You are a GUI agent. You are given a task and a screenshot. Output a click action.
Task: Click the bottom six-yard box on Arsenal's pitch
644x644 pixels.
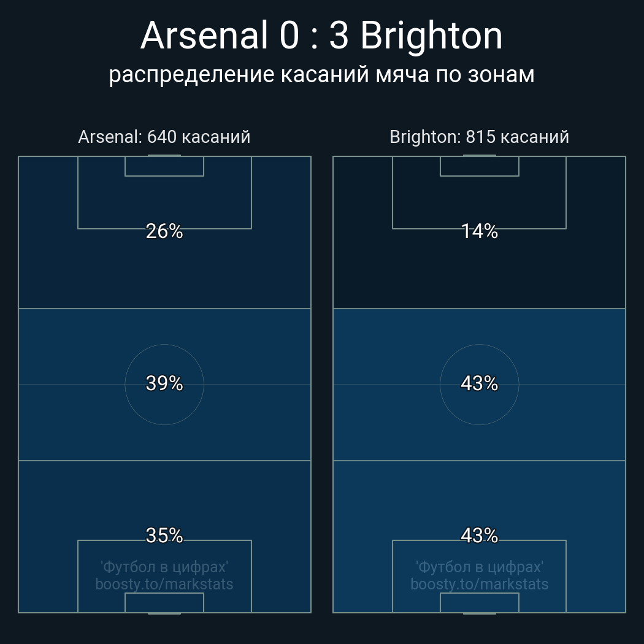[x=164, y=603]
